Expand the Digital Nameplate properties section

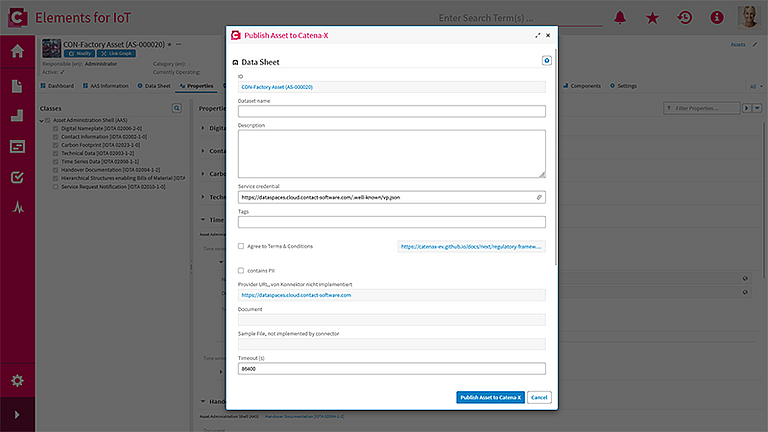(x=203, y=128)
